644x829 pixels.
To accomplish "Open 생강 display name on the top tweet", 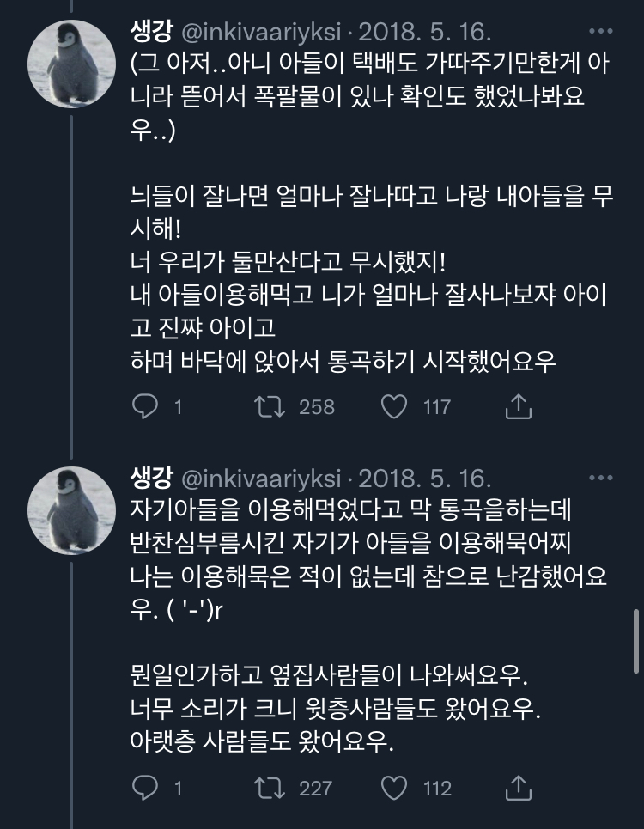I will (x=151, y=34).
